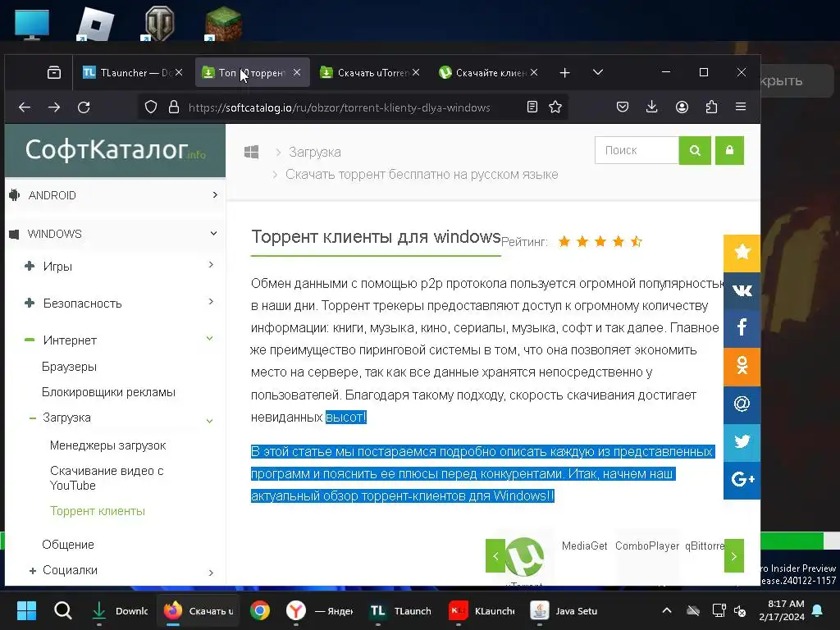The height and width of the screenshot is (630, 840).
Task: Switch to the TLauncher tab
Action: [127, 72]
